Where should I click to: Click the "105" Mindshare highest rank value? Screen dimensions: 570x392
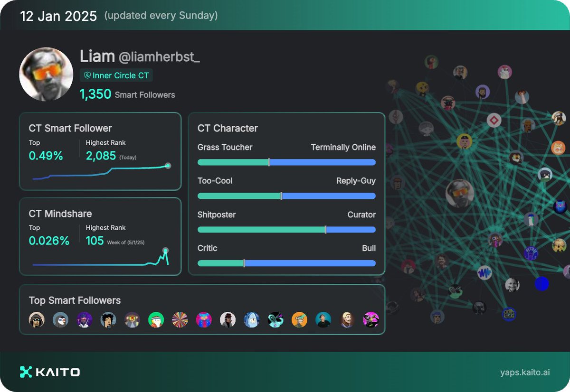[95, 241]
